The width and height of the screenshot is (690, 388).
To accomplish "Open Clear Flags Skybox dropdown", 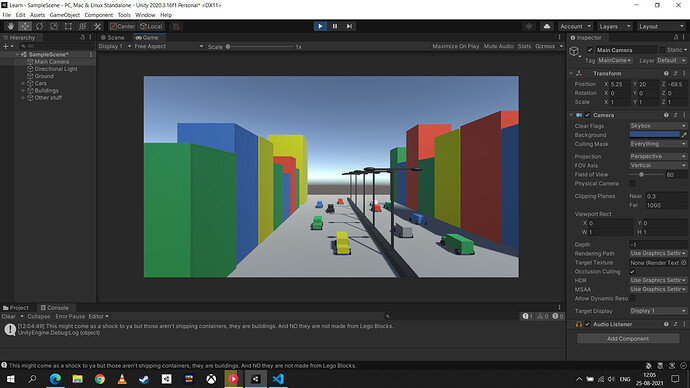I will pyautogui.click(x=657, y=126).
